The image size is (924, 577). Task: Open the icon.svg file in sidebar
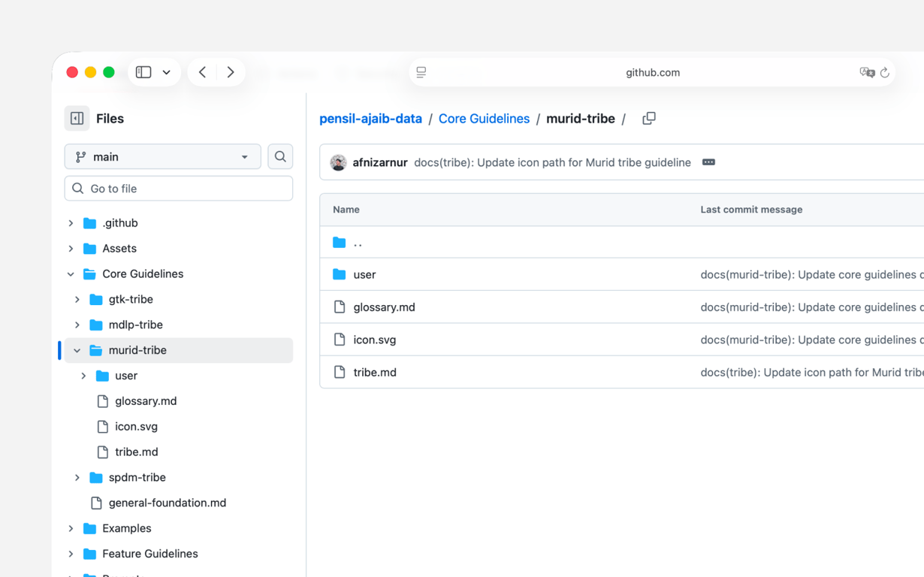pyautogui.click(x=135, y=426)
